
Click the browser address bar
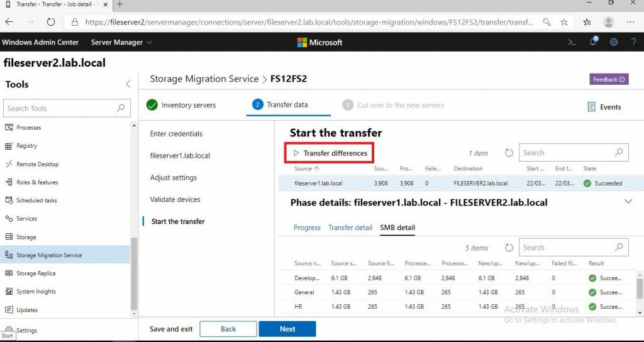tap(308, 22)
